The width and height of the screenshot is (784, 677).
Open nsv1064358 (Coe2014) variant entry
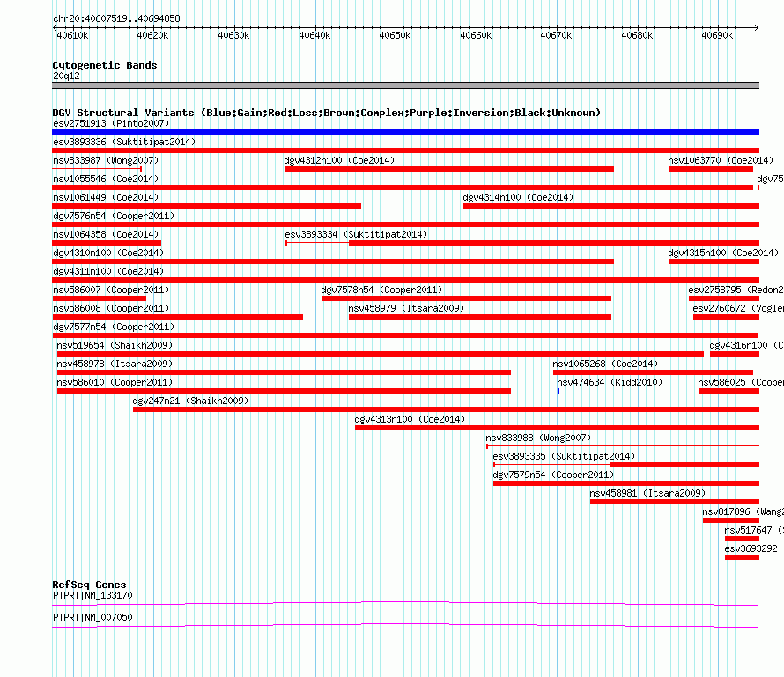[x=106, y=234]
